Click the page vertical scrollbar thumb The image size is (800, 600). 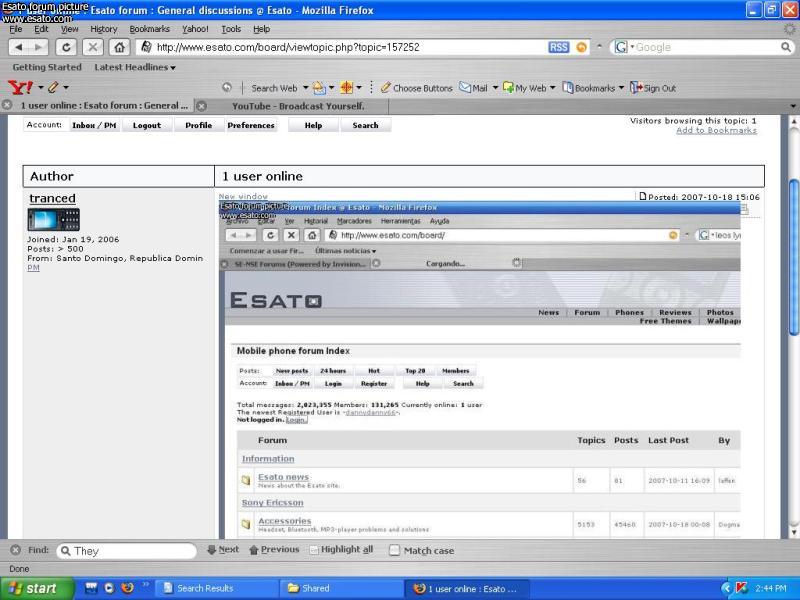[793, 258]
